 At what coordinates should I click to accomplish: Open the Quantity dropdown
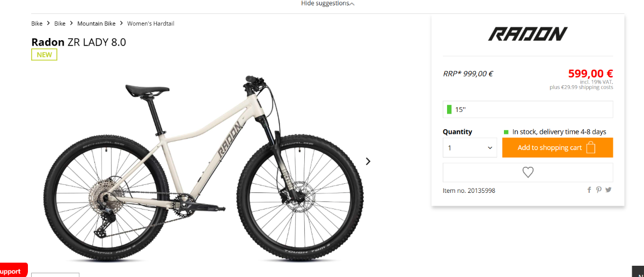pyautogui.click(x=470, y=148)
